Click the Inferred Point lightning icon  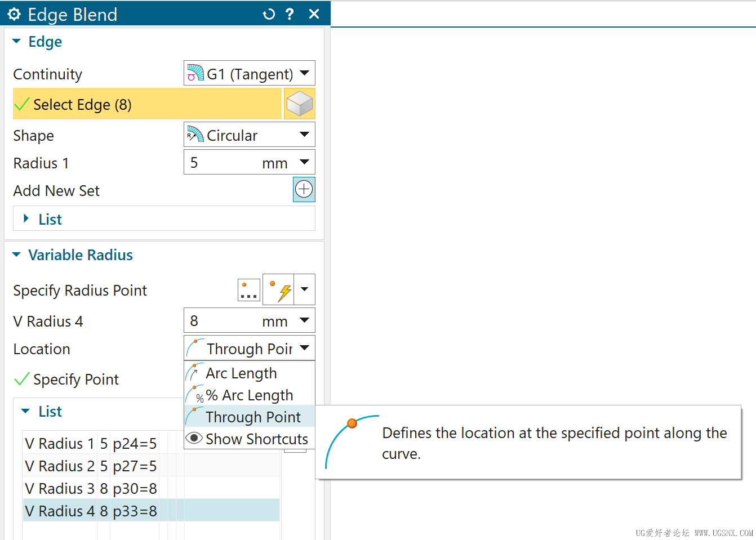point(279,289)
